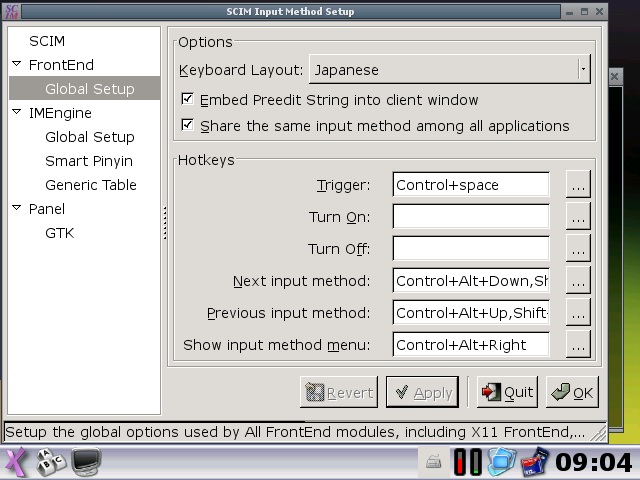Toggle Embed Preedit String into client window
Image resolution: width=640 pixels, height=480 pixels.
(x=188, y=100)
